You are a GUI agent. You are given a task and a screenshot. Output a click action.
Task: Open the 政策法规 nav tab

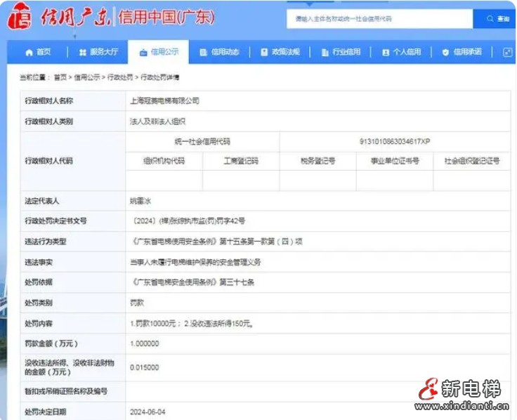280,52
